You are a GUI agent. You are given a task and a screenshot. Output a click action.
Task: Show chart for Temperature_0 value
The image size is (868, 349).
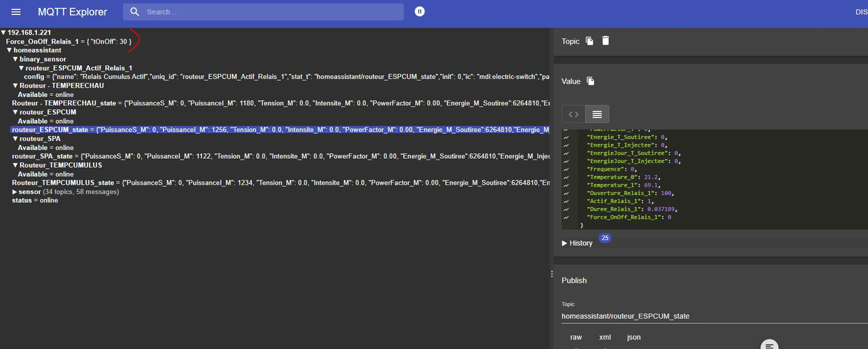[x=566, y=177]
